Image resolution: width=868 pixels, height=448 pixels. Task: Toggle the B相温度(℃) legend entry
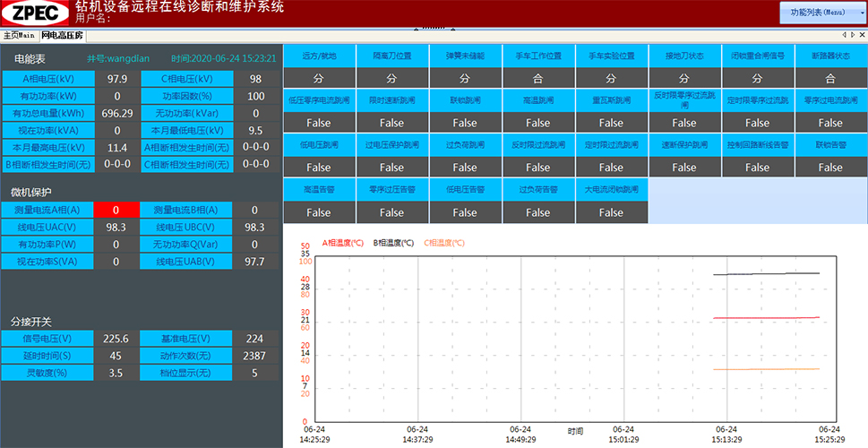pyautogui.click(x=393, y=243)
